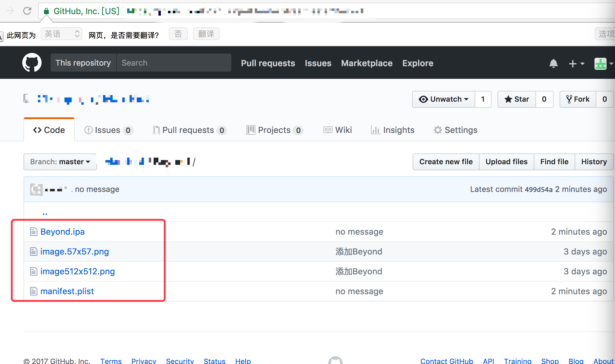Open latest commit 499d54a link

coord(539,190)
